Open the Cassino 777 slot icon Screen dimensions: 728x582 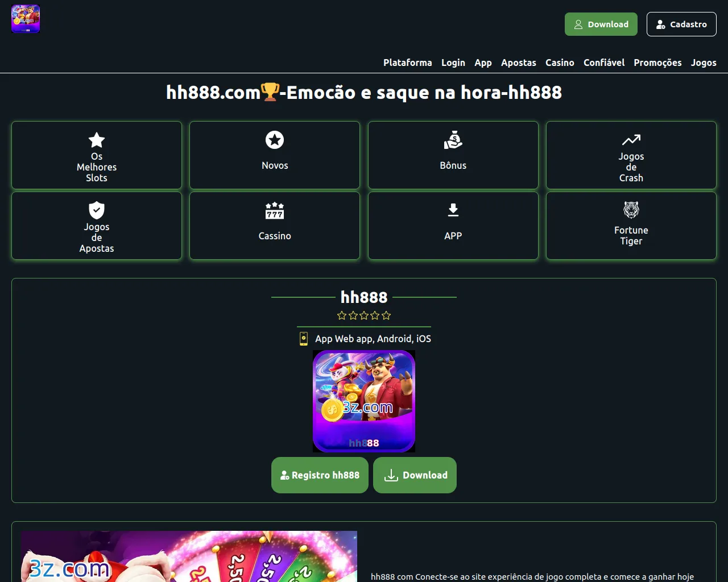pyautogui.click(x=275, y=210)
